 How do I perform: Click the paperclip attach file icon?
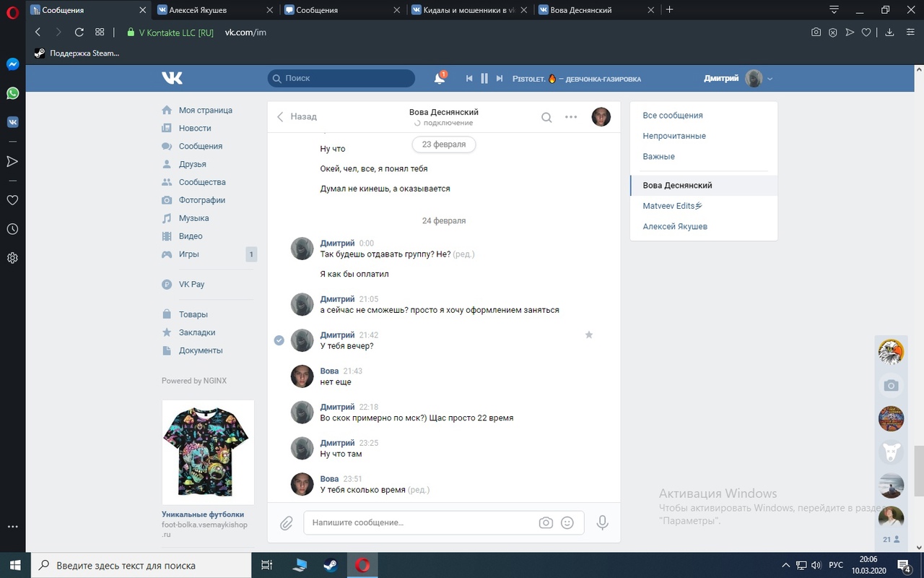click(x=287, y=523)
